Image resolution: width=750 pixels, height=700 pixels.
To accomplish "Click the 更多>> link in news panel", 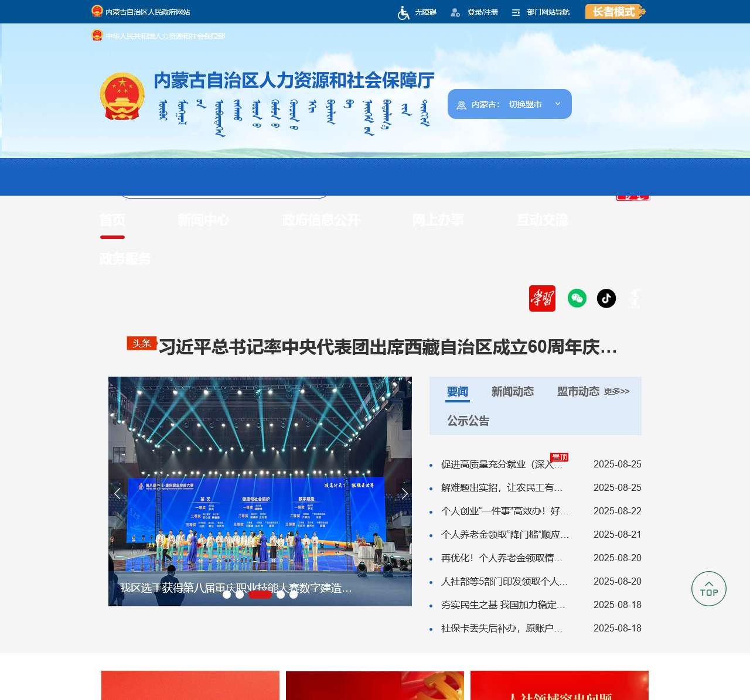I will [x=616, y=391].
